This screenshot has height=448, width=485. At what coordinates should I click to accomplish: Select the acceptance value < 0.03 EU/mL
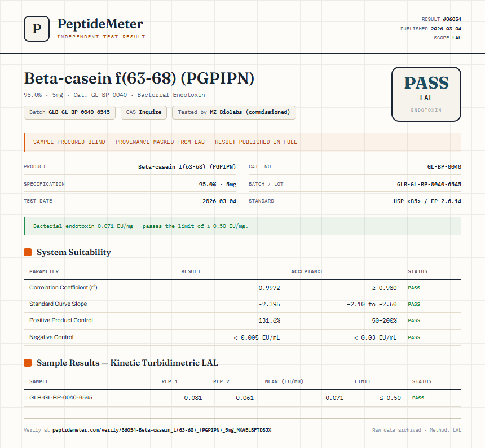pyautogui.click(x=375, y=338)
